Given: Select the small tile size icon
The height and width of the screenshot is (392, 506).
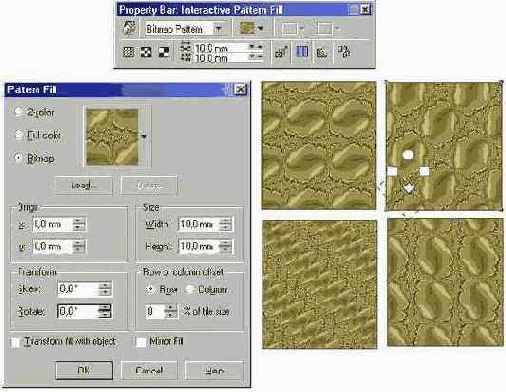Looking at the screenshot, I should [129, 52].
